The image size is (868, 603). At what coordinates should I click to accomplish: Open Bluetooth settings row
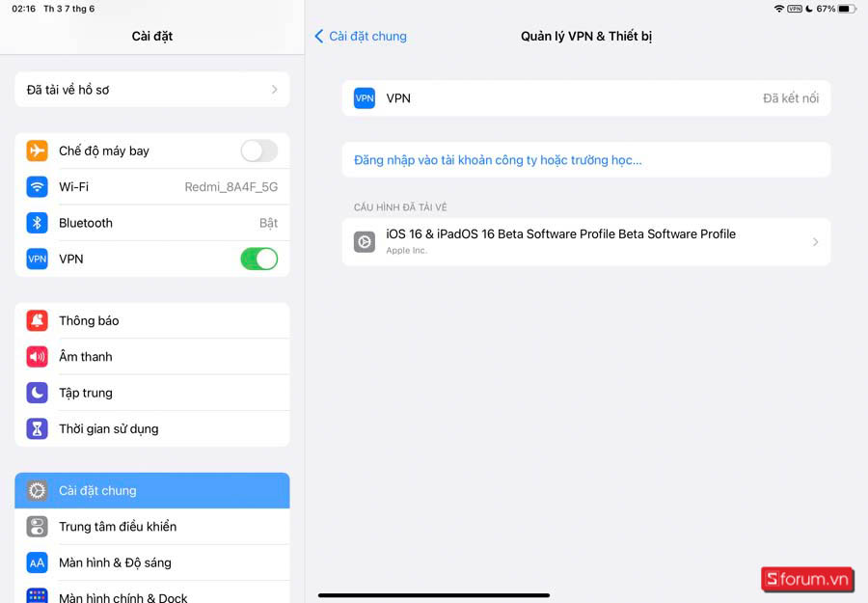click(152, 223)
